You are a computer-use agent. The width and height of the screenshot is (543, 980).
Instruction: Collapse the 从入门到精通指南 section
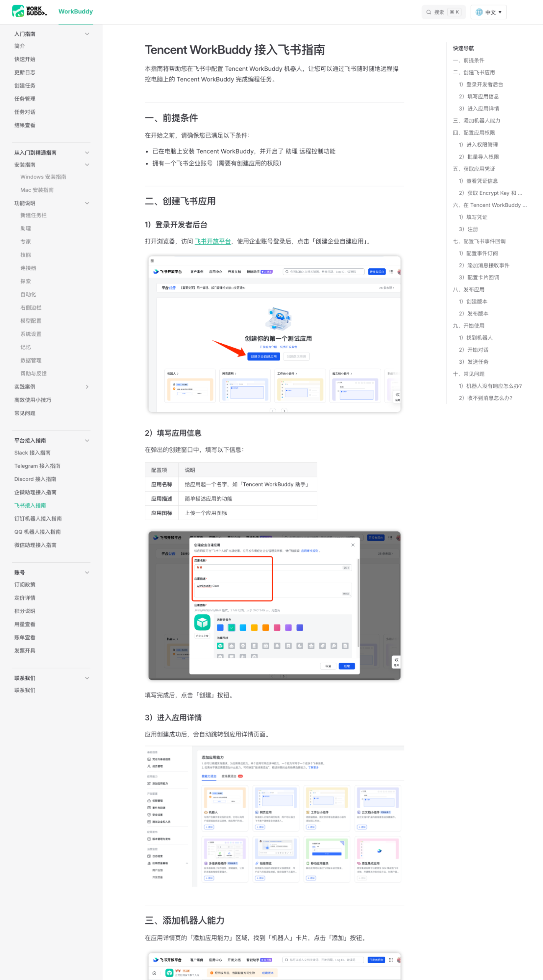click(x=87, y=153)
